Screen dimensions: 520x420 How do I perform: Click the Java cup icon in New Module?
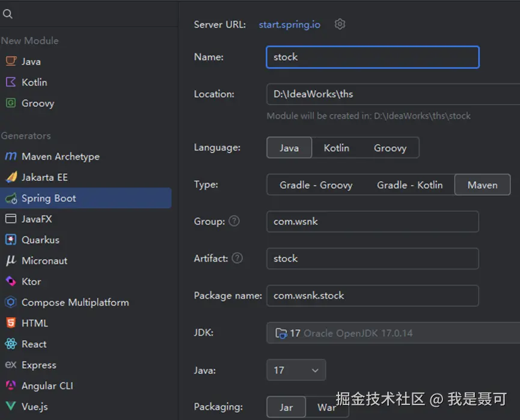11,61
